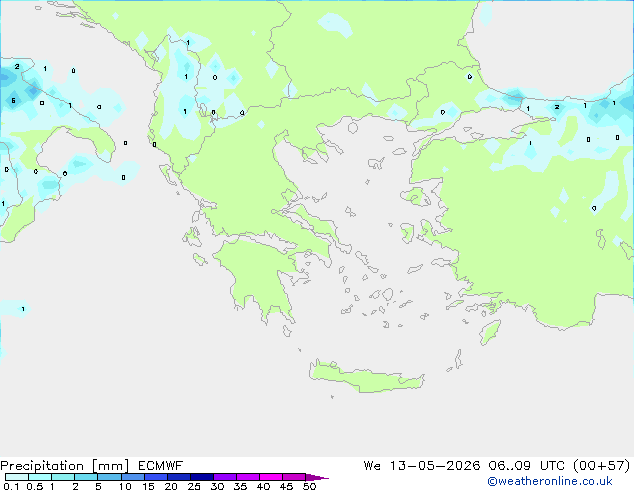Select the 2–5 mm legend color swatch
634x490 pixels.
tap(86, 477)
